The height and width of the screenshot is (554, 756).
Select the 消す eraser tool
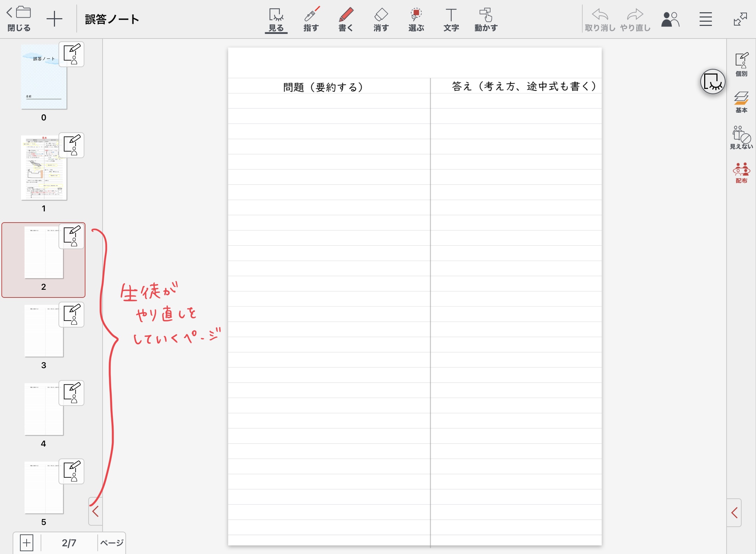click(381, 20)
